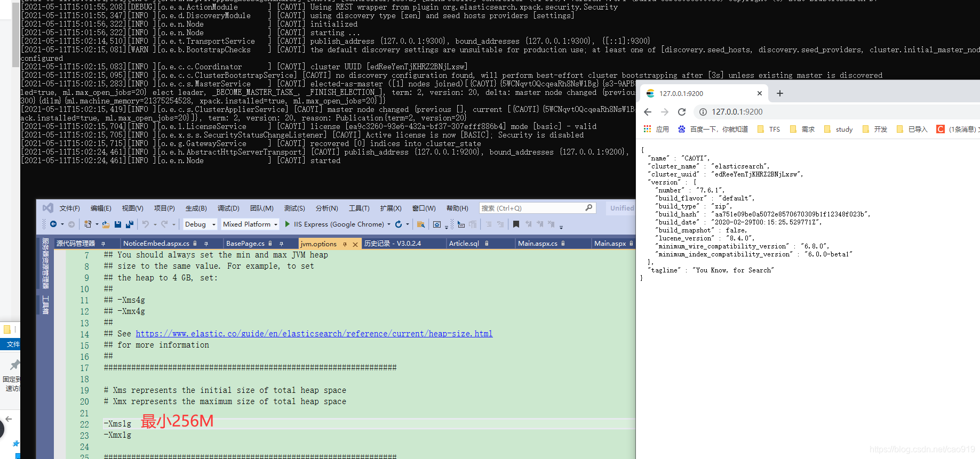Image resolution: width=980 pixels, height=459 pixels.
Task: Open a new Chrome tab with plus button
Action: tap(780, 93)
